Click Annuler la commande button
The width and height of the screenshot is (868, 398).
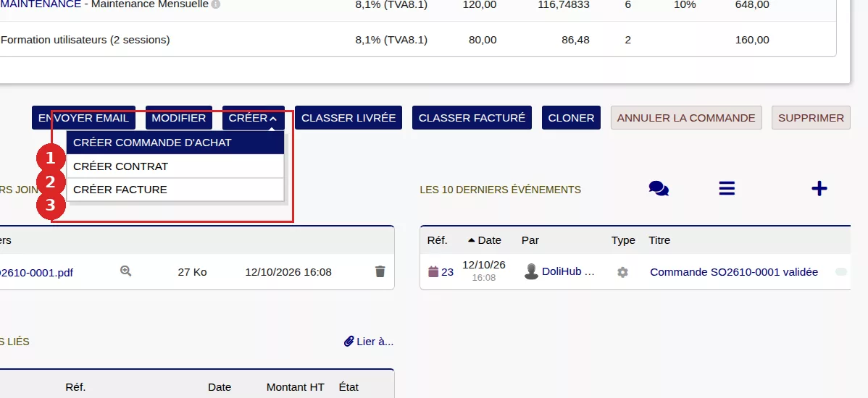click(x=686, y=118)
